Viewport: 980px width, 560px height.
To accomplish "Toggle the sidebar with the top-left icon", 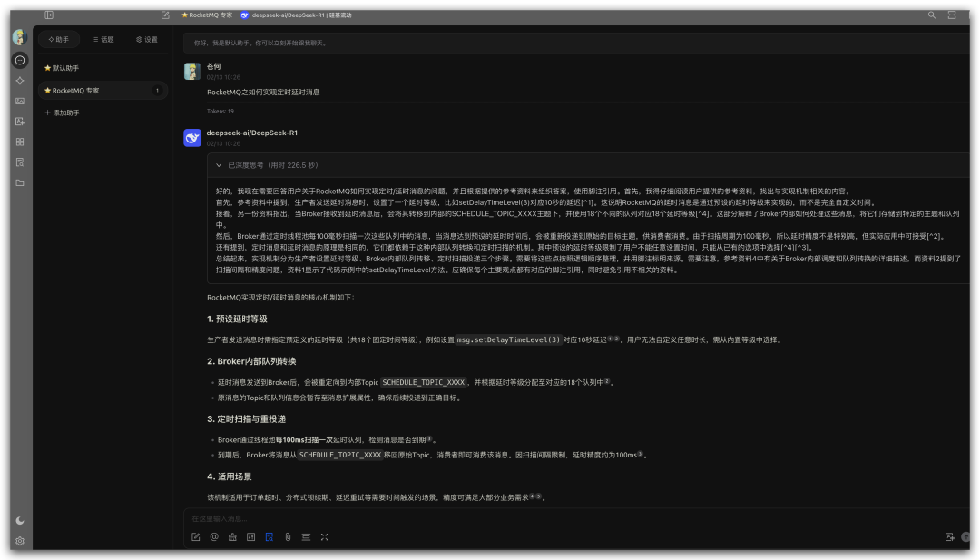I will pos(48,15).
